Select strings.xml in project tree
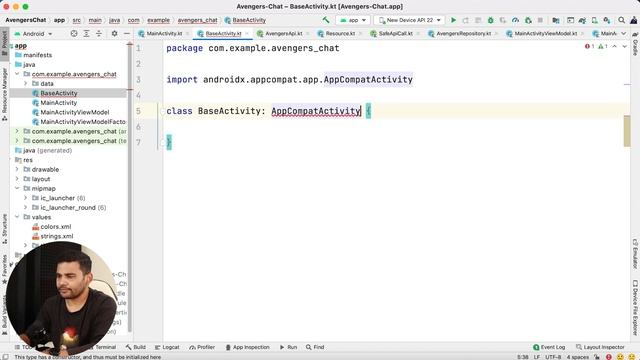This screenshot has height=360, width=640. [57, 236]
